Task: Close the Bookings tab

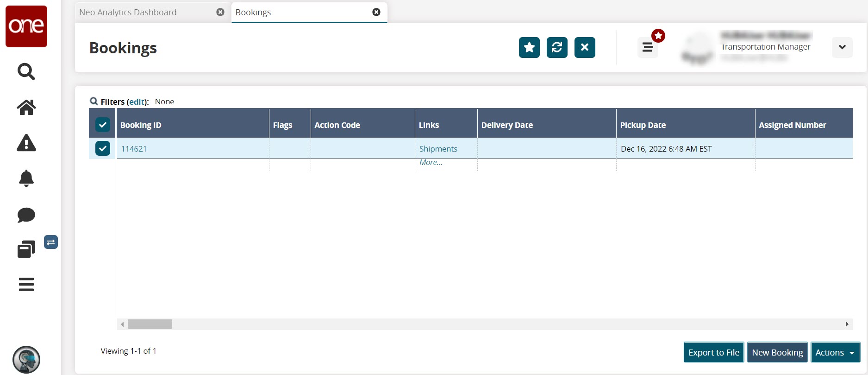Action: 376,12
